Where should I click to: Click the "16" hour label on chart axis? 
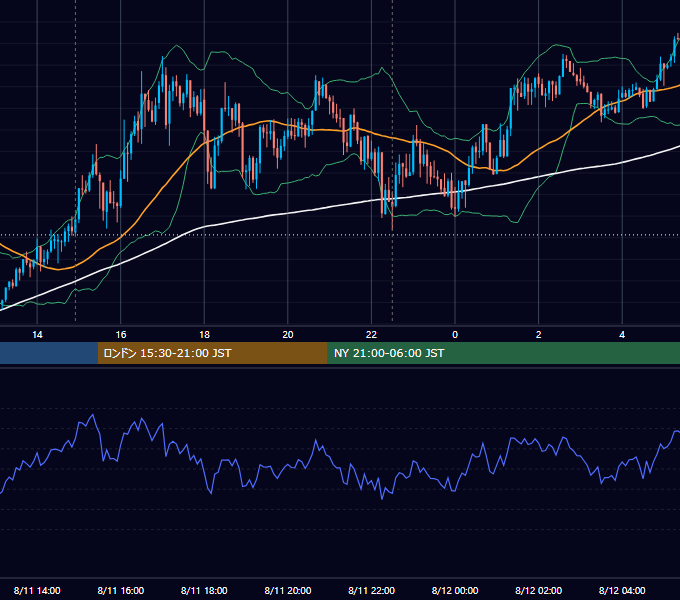pyautogui.click(x=121, y=335)
